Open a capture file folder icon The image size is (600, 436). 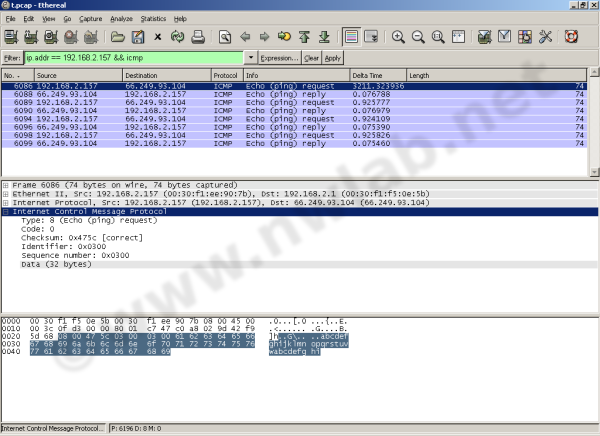coord(118,37)
